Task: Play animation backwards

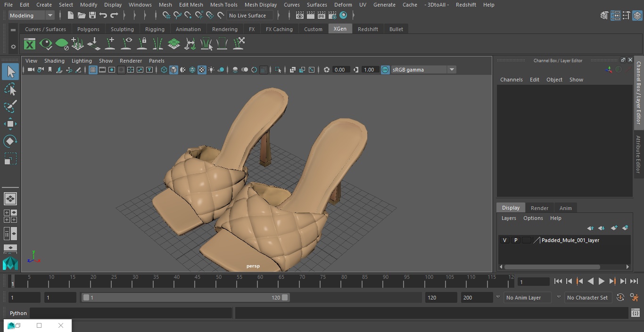Action: 590,281
